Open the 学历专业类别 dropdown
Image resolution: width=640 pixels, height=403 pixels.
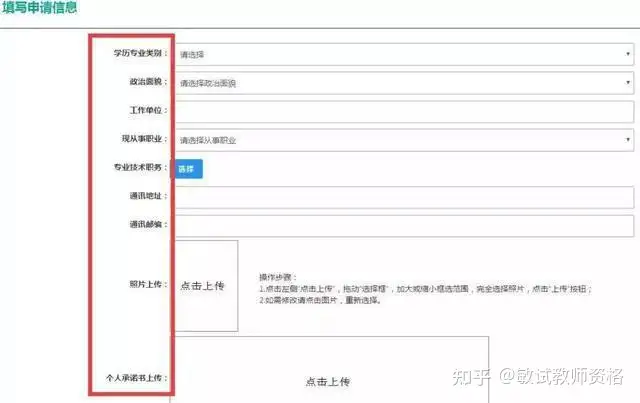[404, 54]
